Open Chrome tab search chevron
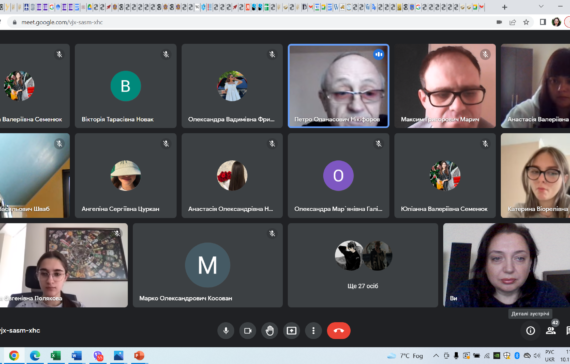The width and height of the screenshot is (570, 364). click(541, 7)
